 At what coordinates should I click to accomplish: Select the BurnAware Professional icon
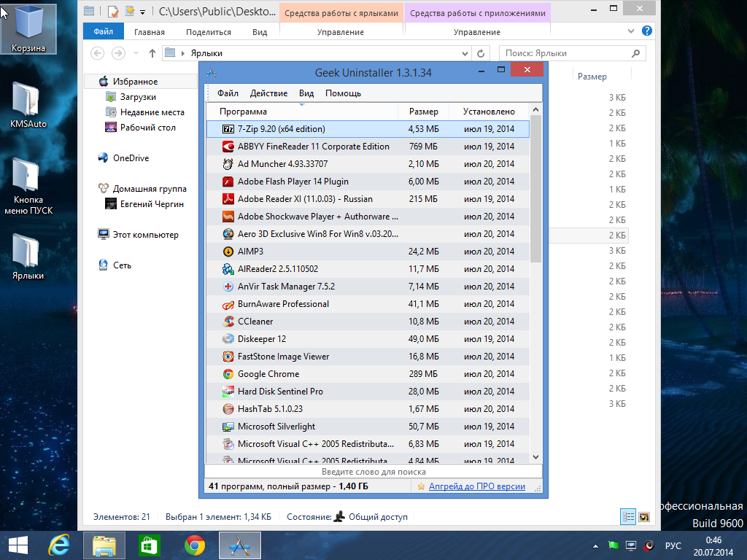228,304
